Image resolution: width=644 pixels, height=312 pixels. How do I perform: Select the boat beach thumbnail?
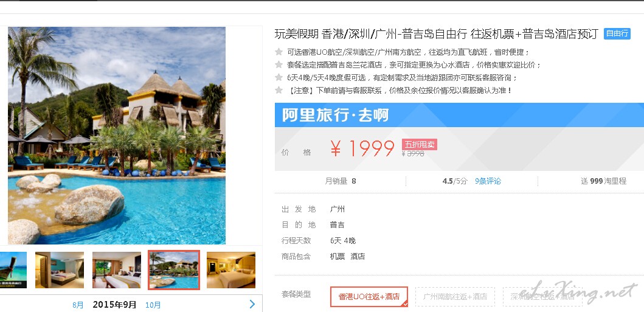click(x=13, y=269)
